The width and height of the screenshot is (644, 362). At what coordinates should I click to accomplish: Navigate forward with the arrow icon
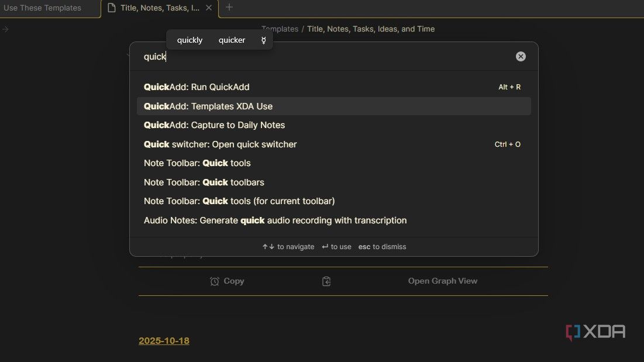(5, 29)
